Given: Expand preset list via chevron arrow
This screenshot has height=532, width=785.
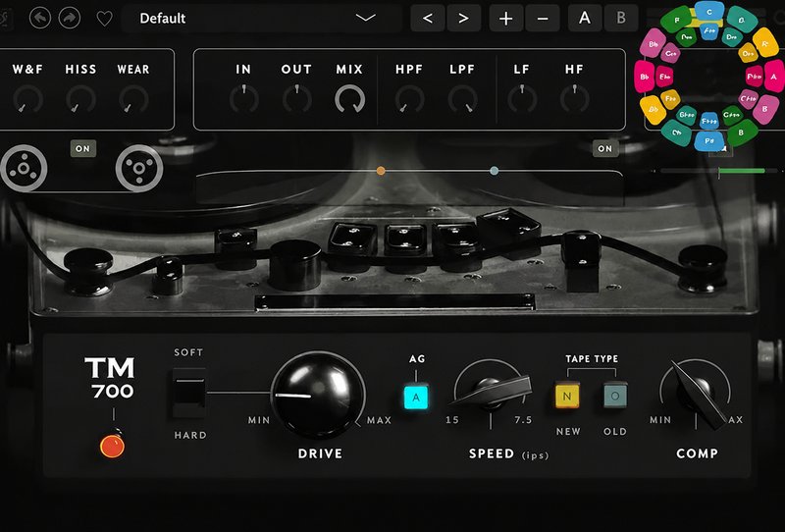Looking at the screenshot, I should (x=365, y=18).
